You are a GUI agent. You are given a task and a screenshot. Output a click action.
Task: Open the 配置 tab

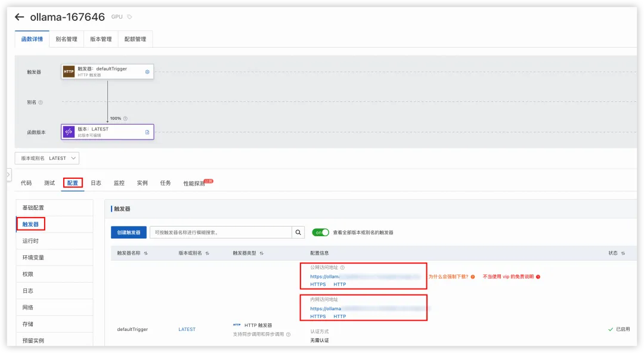(73, 183)
